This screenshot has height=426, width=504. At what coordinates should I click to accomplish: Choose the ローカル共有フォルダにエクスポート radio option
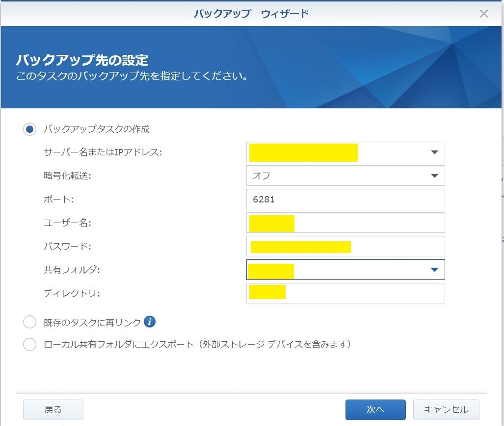30,345
